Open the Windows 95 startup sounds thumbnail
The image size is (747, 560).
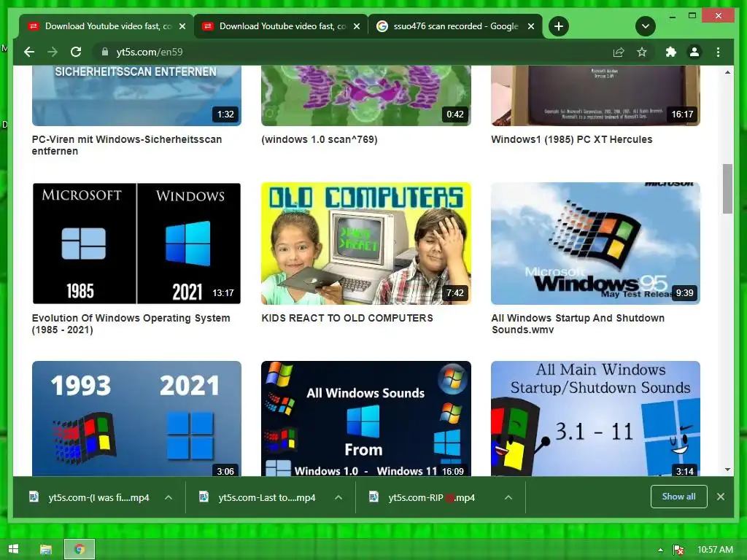pos(595,244)
